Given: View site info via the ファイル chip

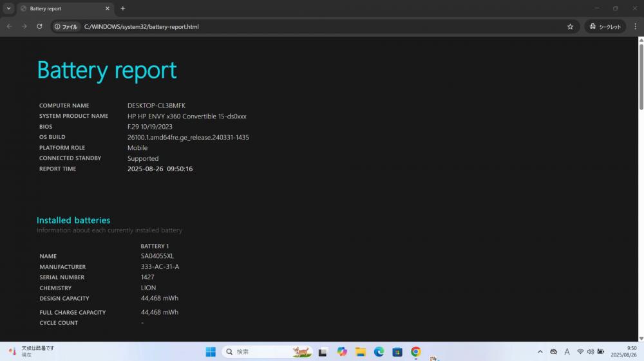Looking at the screenshot, I should click(66, 26).
